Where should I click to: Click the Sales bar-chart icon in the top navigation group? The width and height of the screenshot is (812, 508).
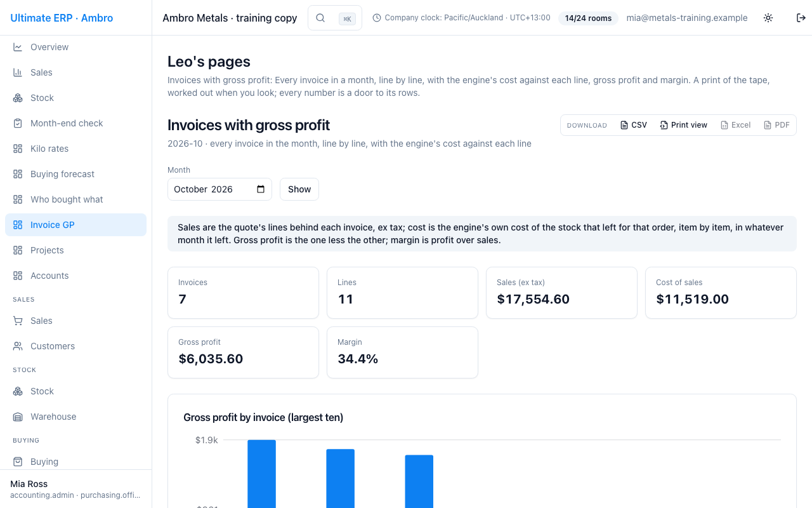pos(18,72)
